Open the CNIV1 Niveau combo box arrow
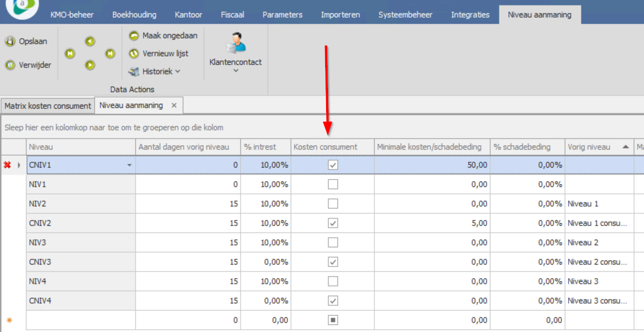644x332 pixels. click(129, 165)
